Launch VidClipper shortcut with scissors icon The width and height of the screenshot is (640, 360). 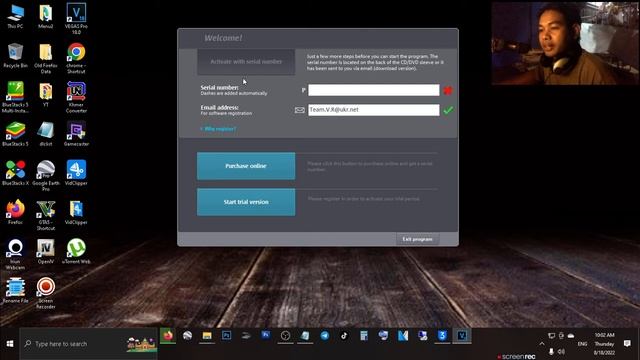pos(76,173)
